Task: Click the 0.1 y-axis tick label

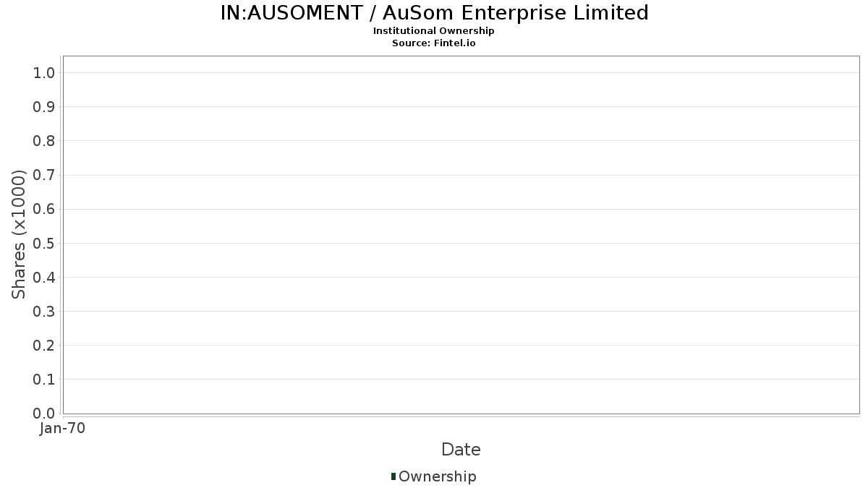Action: tap(44, 380)
